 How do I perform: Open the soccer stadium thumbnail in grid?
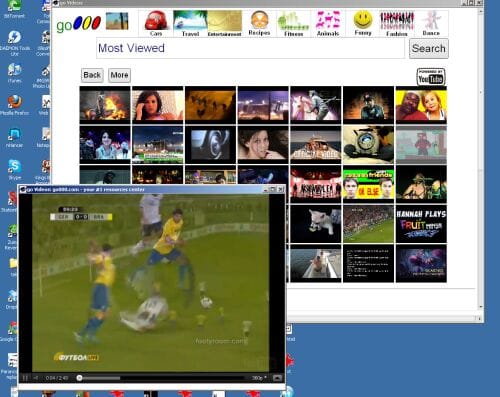pyautogui.click(x=368, y=224)
